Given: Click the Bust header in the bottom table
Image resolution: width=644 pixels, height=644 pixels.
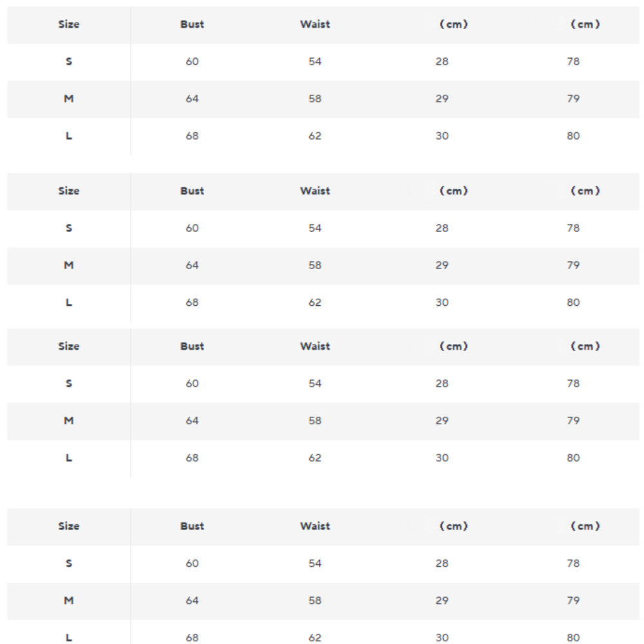Looking at the screenshot, I should coord(192,526).
